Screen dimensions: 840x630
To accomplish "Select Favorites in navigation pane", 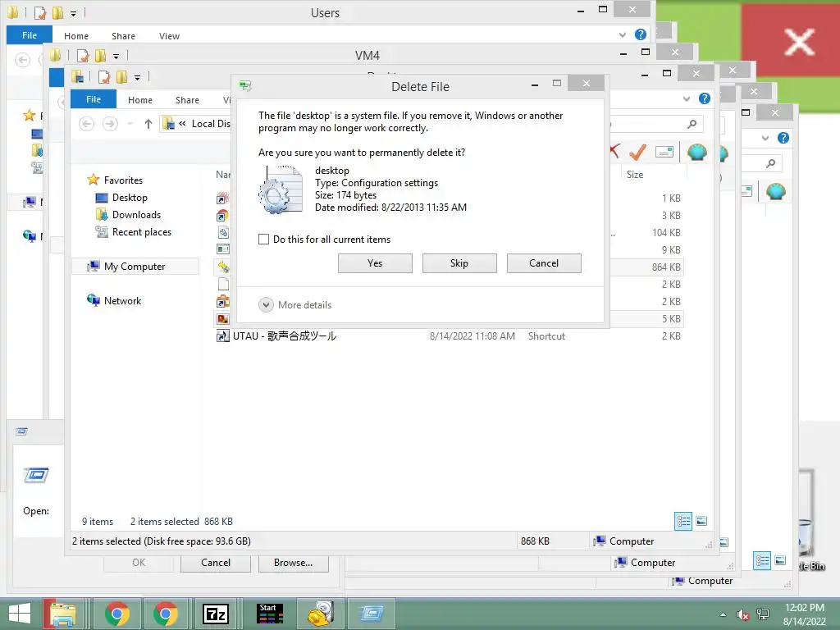I will pos(123,180).
